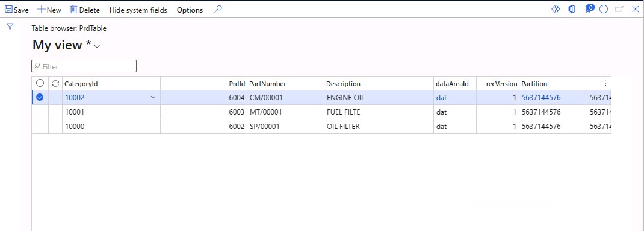Click Partition cell in OIL FILTER row
Viewport: 644px width, 231px height.
[553, 127]
